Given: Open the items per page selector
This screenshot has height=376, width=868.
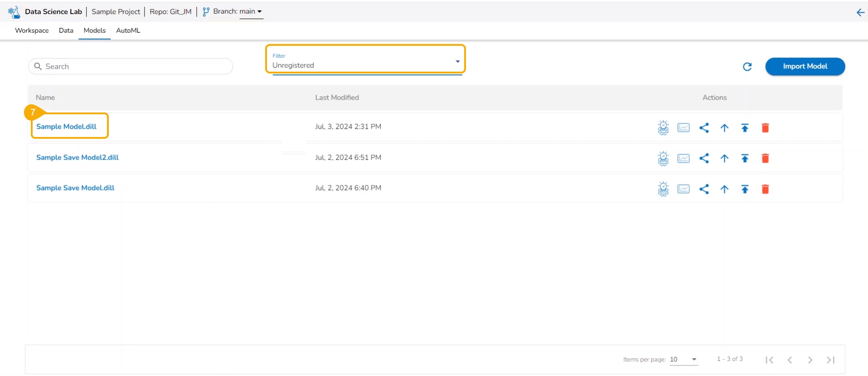Looking at the screenshot, I should click(683, 359).
